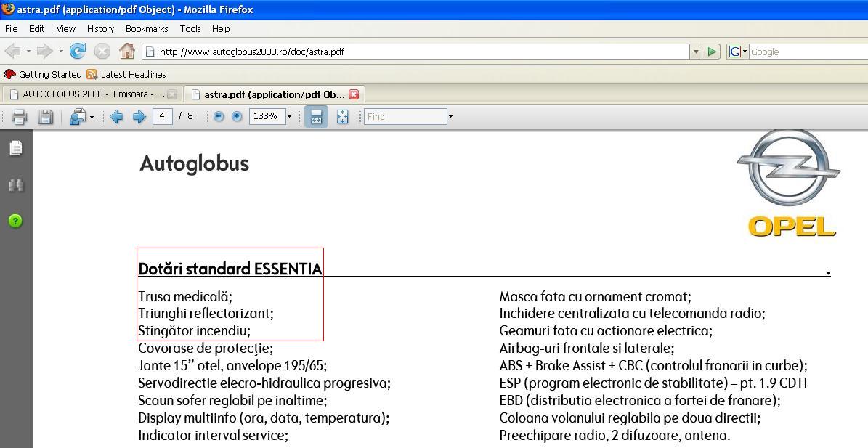Open the Help menu
Screen dimensions: 868x448
pyautogui.click(x=221, y=29)
